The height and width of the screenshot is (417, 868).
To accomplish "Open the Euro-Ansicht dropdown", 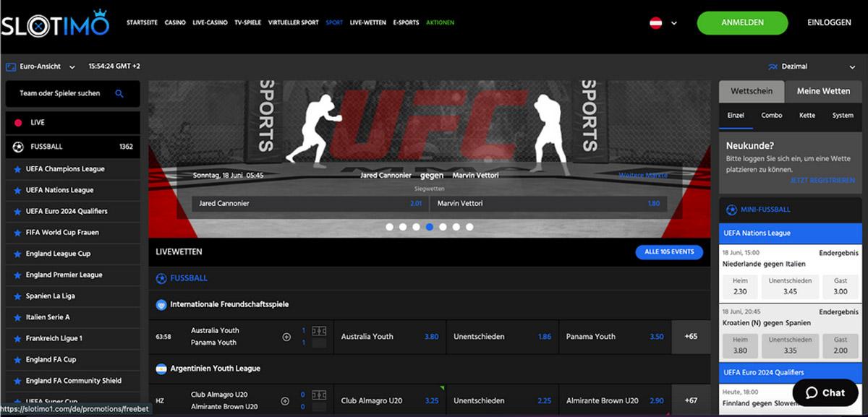I will [x=41, y=66].
